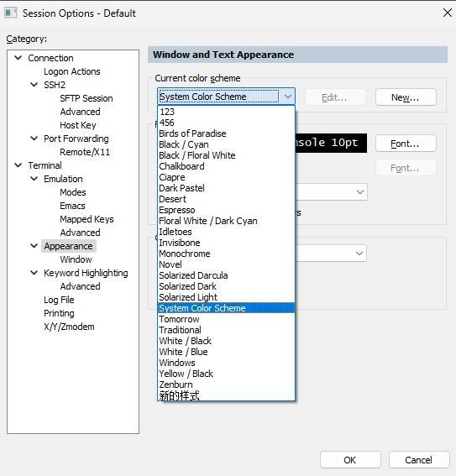Pick Windows color scheme
The image size is (456, 476).
(x=226, y=363)
